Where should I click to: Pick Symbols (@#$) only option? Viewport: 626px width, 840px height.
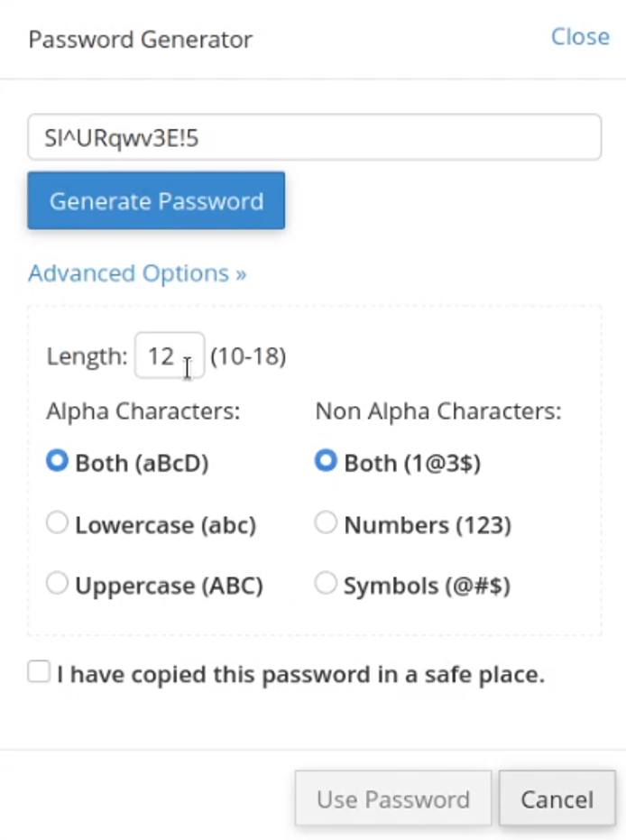coord(326,583)
